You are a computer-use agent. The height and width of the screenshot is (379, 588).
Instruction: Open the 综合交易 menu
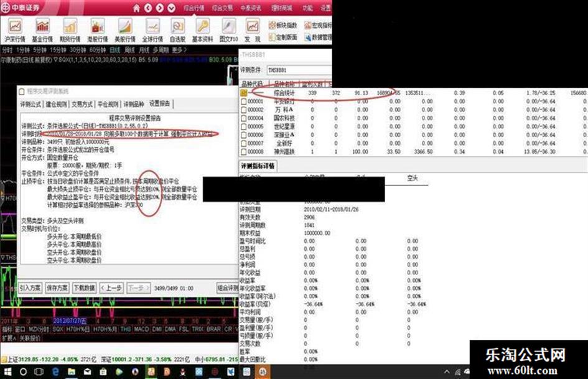pos(222,8)
